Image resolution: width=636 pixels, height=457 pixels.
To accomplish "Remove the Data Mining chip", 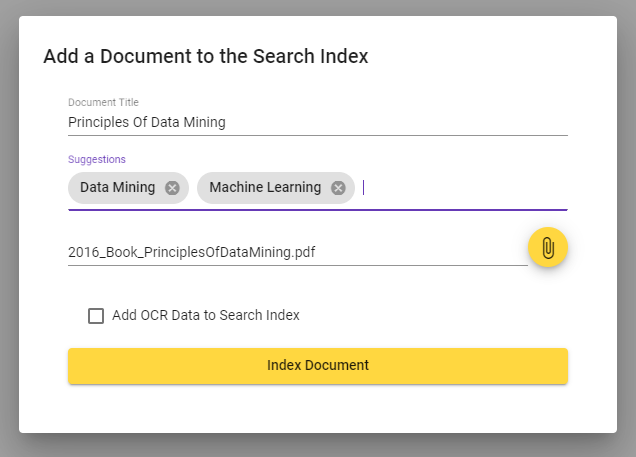I will pyautogui.click(x=172, y=188).
